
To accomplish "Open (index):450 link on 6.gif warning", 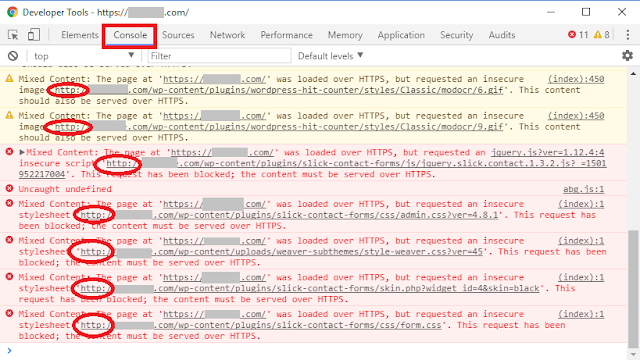I will (576, 79).
